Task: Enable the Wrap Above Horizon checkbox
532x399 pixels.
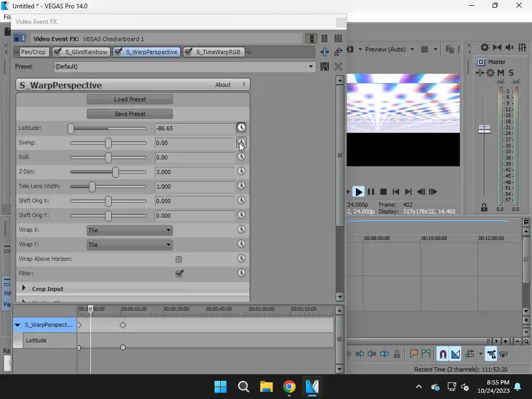Action: pos(179,260)
